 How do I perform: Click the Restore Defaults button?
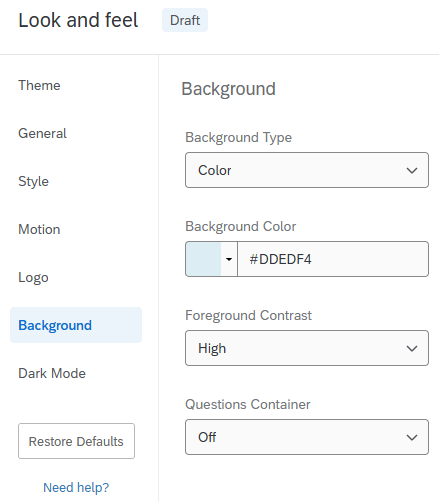tap(76, 441)
